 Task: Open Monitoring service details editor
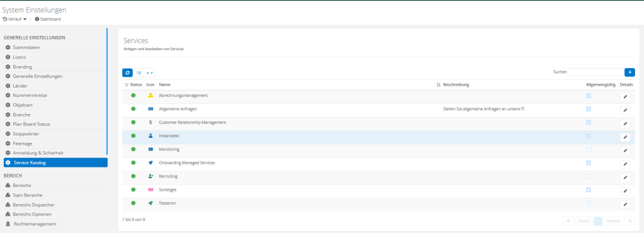tap(625, 151)
